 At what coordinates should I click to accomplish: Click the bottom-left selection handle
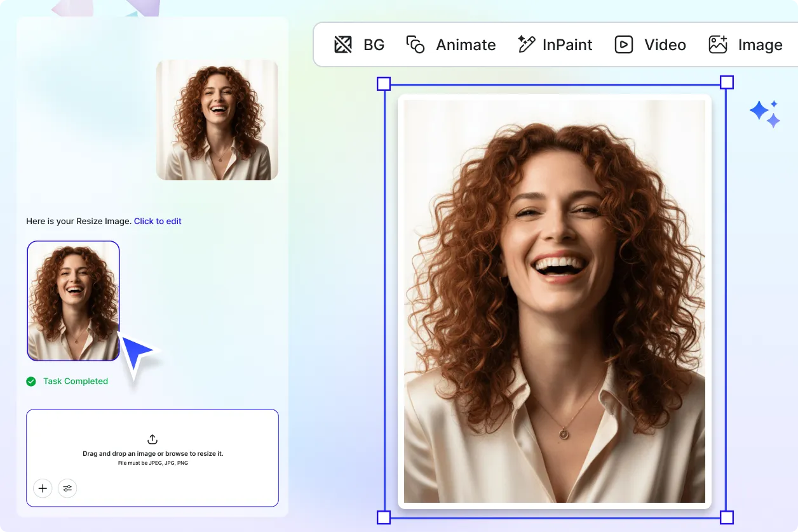(384, 517)
